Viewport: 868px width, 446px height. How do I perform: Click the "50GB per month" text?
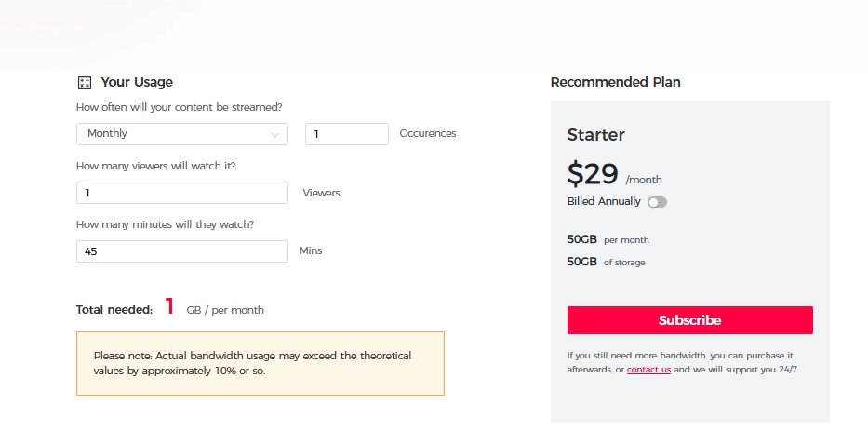pyautogui.click(x=608, y=239)
